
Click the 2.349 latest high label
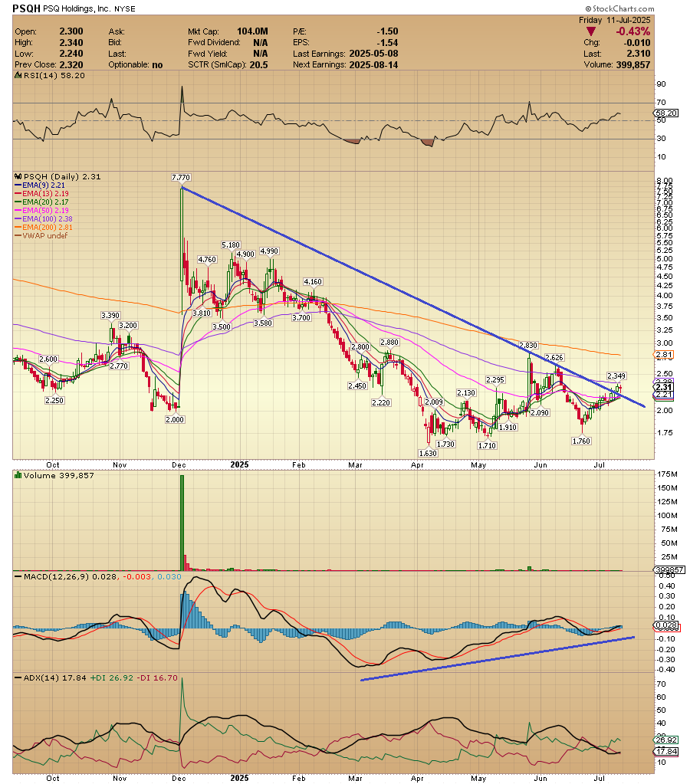click(x=616, y=376)
